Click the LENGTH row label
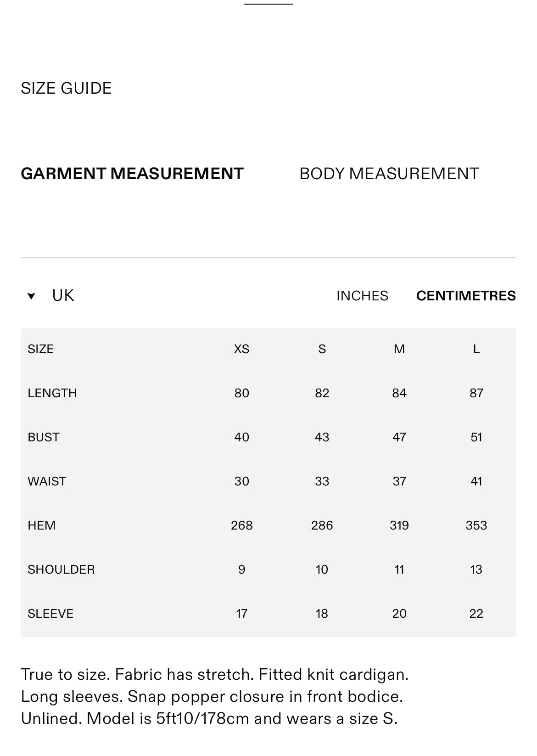This screenshot has height=756, width=537. pos(52,393)
